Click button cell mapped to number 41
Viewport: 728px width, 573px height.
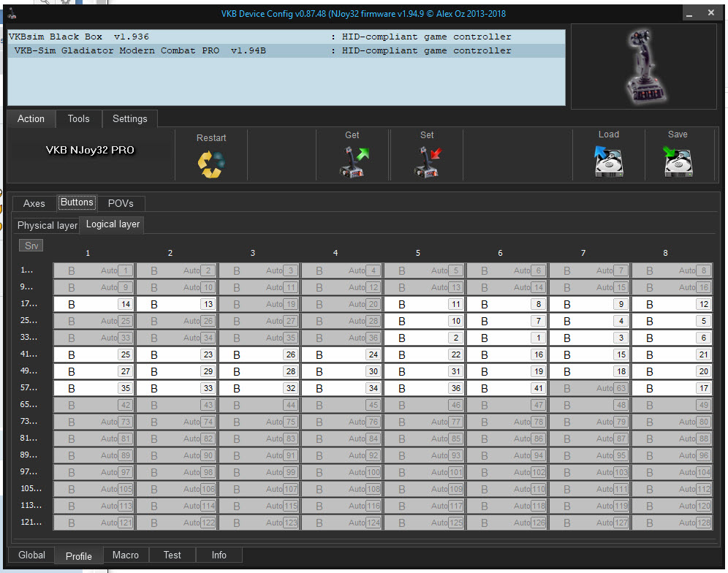507,389
